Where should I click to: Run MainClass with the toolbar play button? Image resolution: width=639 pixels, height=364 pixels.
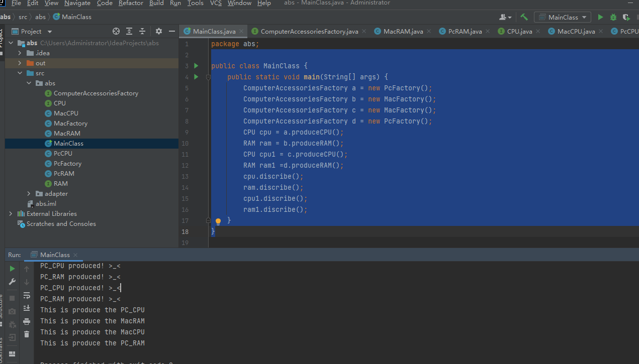(600, 17)
